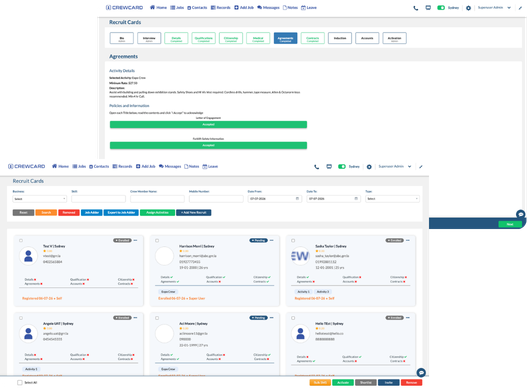Select the Hello TEst card checkbox
Screen dimensions: 527x388
click(x=293, y=318)
